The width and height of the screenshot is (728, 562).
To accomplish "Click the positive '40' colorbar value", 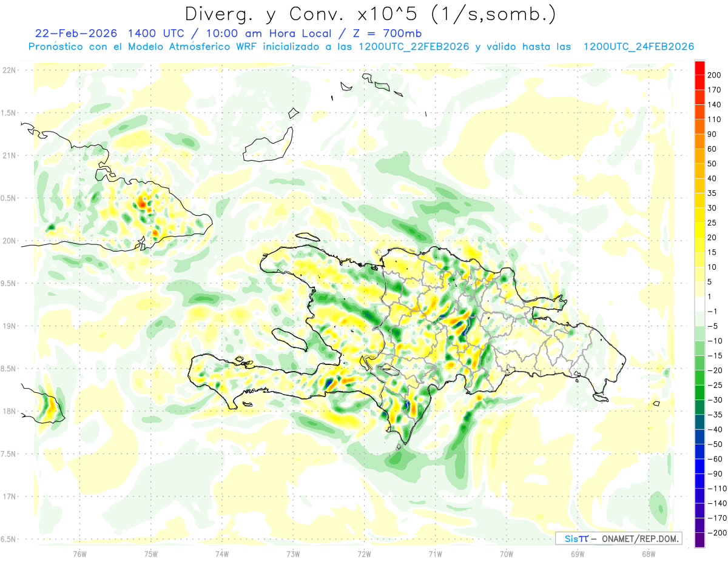I will coord(713,178).
